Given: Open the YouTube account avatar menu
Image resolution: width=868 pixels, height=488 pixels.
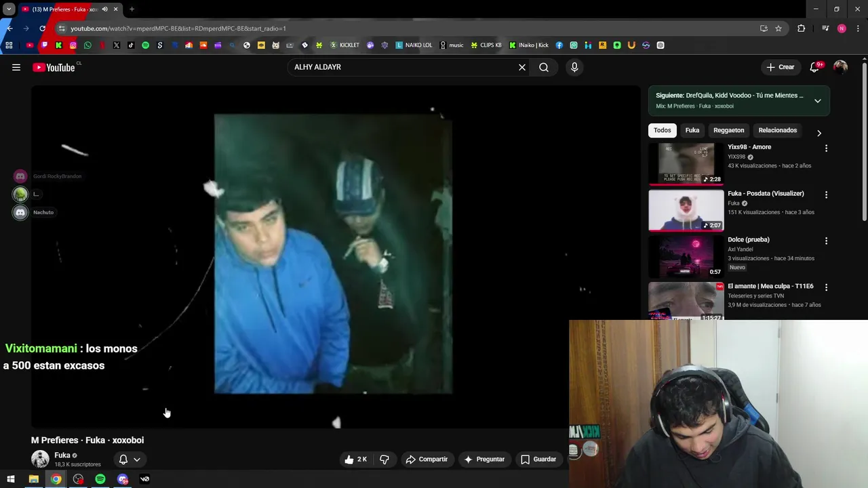Looking at the screenshot, I should point(840,67).
